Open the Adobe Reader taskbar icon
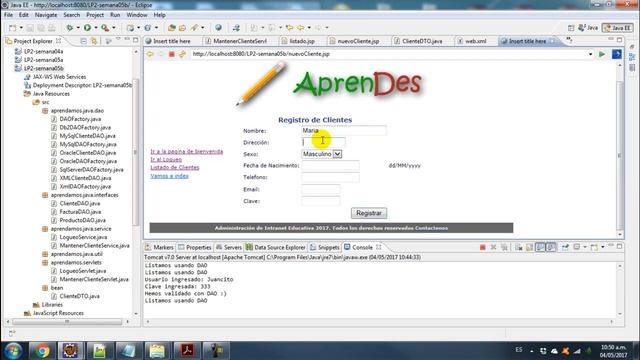This screenshot has height=360, width=640. (x=187, y=351)
